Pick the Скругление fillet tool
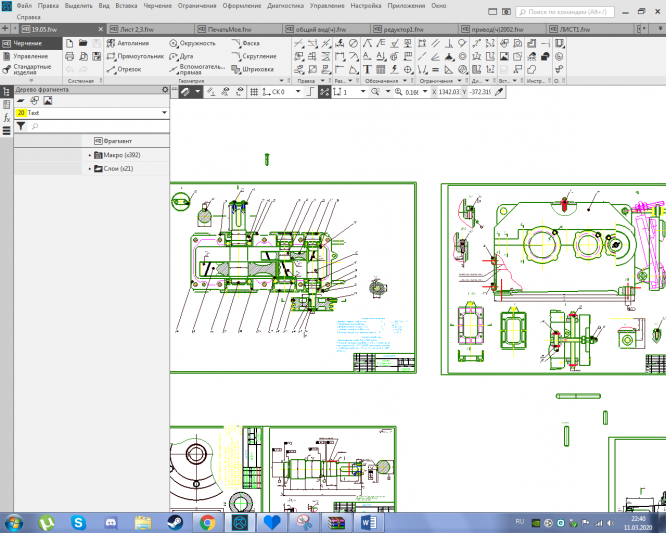The image size is (666, 533). [x=256, y=57]
